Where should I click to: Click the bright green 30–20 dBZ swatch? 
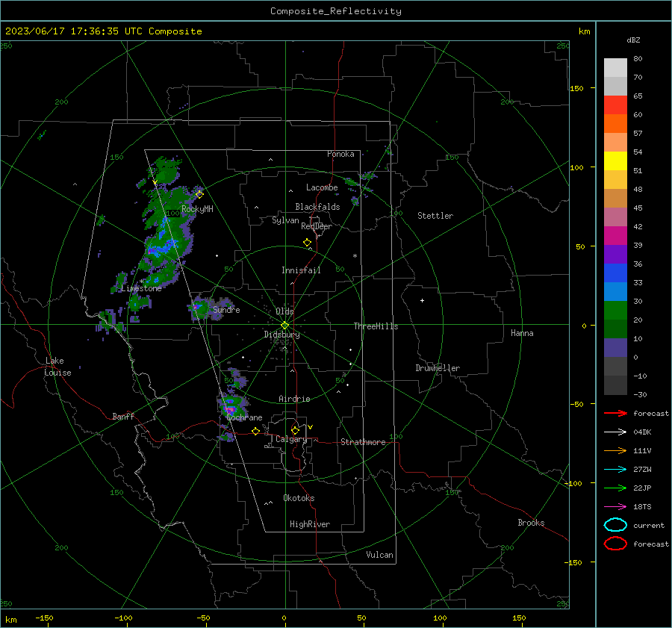pyautogui.click(x=615, y=311)
